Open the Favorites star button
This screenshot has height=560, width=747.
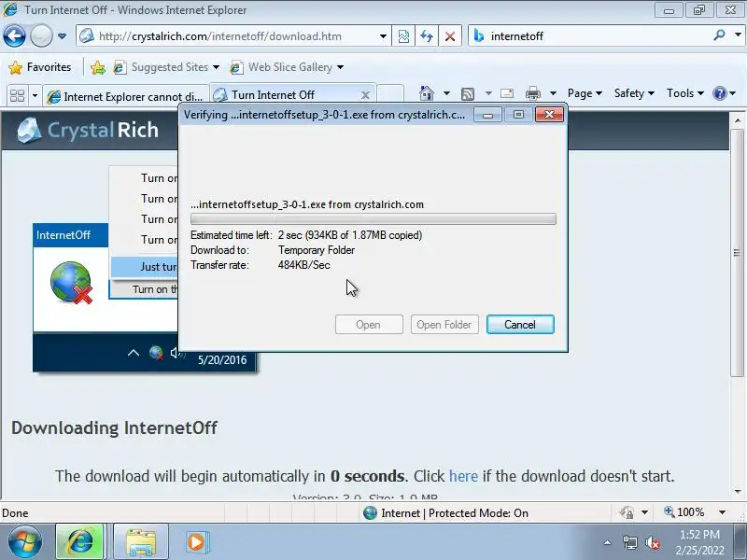40,67
